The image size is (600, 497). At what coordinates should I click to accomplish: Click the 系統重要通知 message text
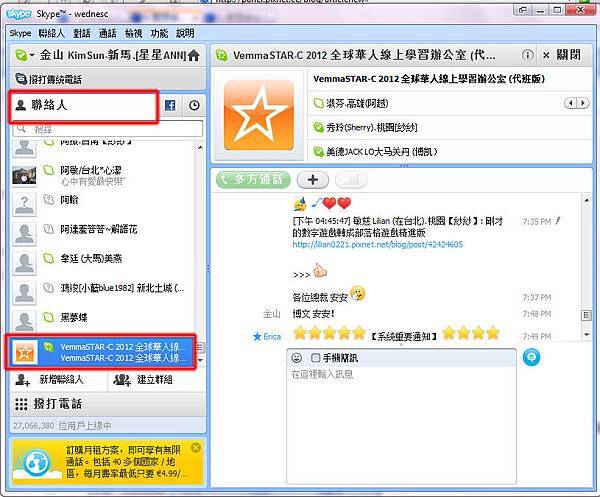coord(404,336)
